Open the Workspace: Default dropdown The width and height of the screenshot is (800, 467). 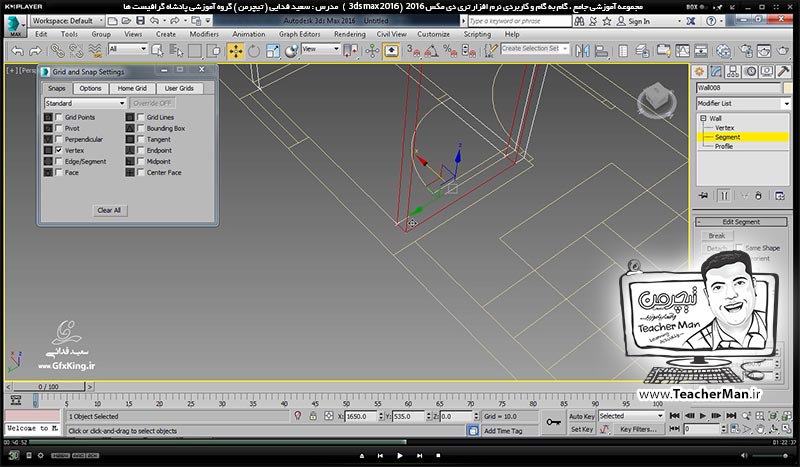(x=67, y=20)
